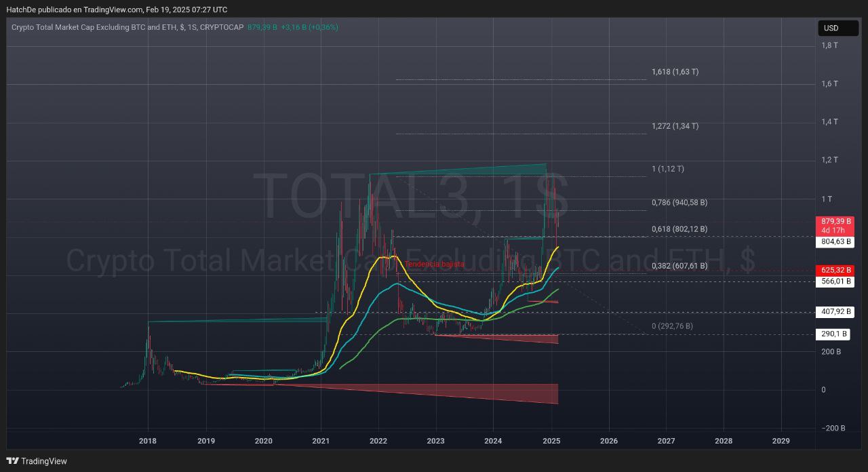Click the 1,8 T label on price scale
868x472 pixels.
tap(829, 45)
